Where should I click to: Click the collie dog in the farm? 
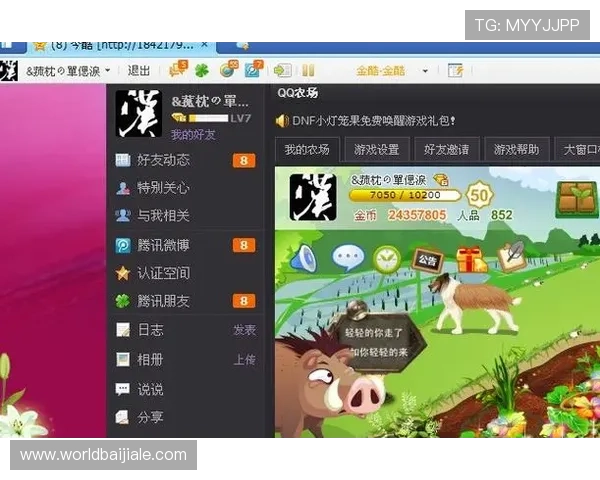pos(474,302)
